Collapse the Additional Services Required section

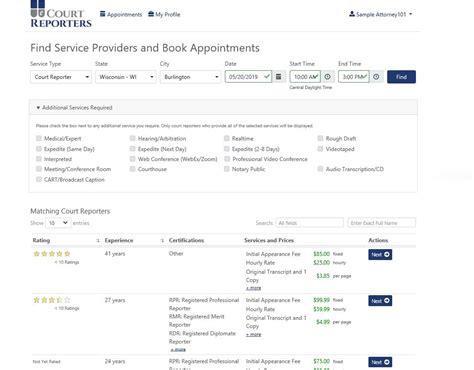coord(74,108)
